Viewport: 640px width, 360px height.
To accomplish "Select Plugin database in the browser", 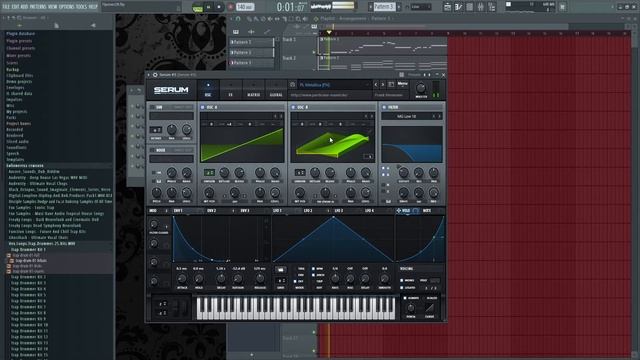I will click(20, 34).
